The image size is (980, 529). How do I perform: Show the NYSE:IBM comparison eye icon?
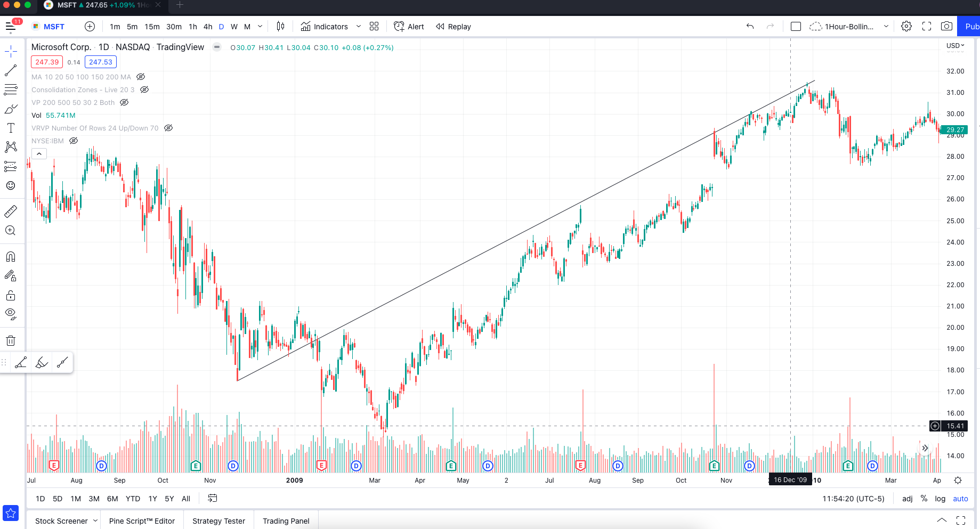(x=74, y=141)
